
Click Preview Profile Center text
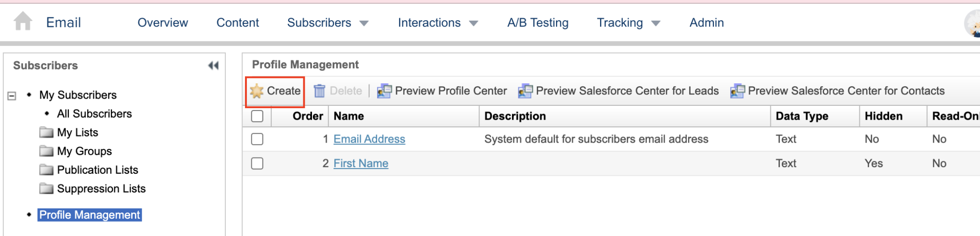tap(451, 91)
